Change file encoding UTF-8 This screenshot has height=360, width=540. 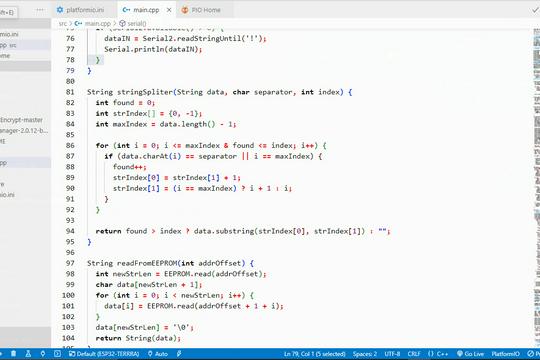point(392,354)
